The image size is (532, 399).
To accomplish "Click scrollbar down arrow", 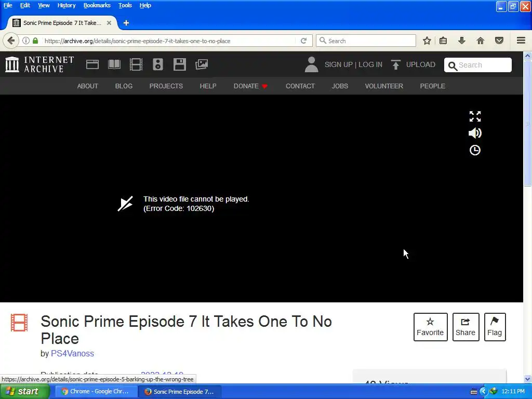I will tap(527, 379).
